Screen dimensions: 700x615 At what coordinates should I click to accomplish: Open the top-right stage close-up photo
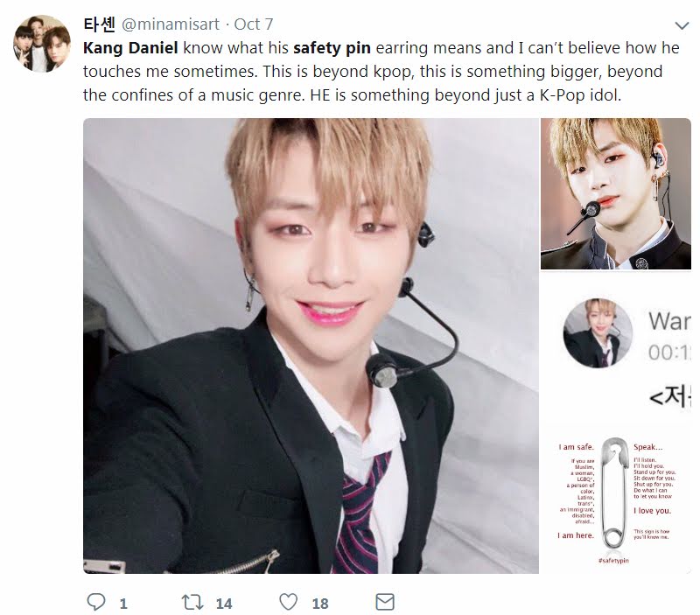click(x=616, y=193)
